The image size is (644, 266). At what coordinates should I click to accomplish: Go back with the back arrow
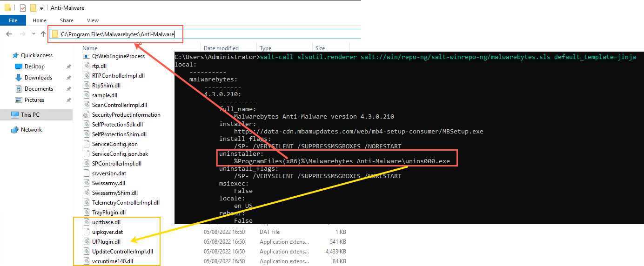pyautogui.click(x=9, y=34)
